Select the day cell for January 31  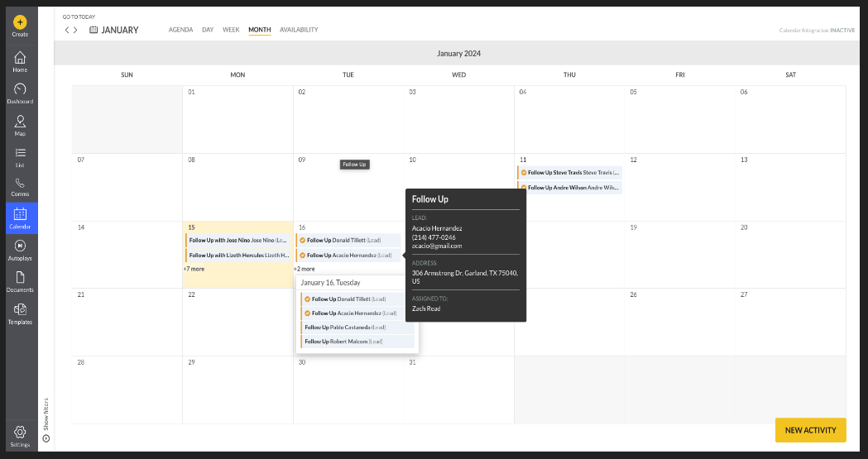click(x=458, y=390)
